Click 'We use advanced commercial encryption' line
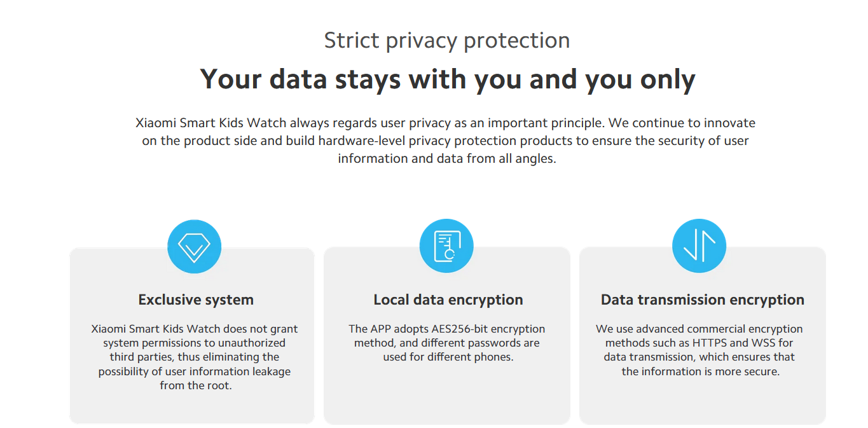Viewport: 868px width, 428px height. point(699,329)
